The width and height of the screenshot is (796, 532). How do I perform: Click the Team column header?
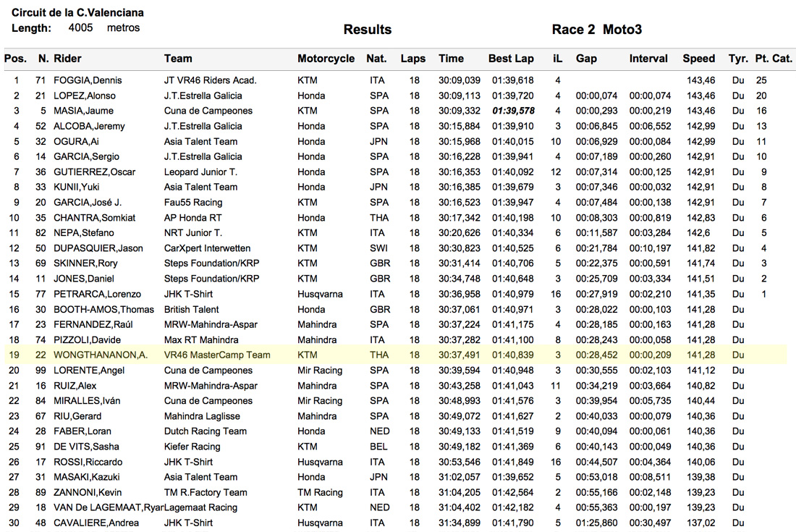point(178,59)
